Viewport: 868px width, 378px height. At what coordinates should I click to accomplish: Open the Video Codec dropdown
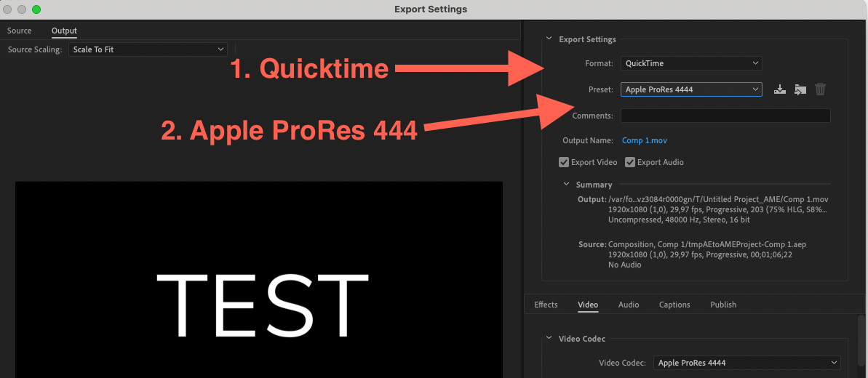click(x=746, y=363)
